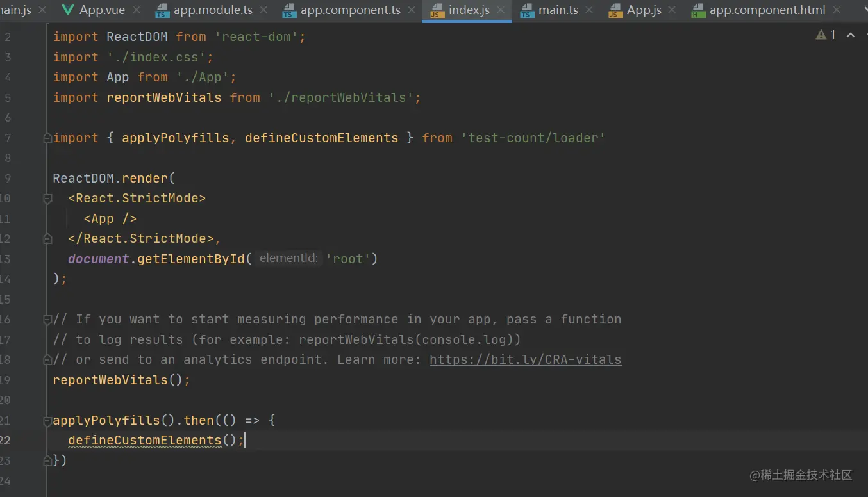Close the App.js tab
The image size is (868, 497).
click(672, 10)
